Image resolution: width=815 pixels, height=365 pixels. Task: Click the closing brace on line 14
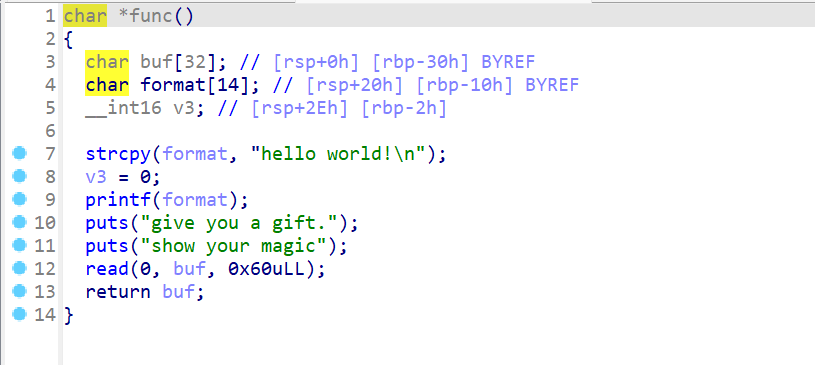pyautogui.click(x=69, y=315)
